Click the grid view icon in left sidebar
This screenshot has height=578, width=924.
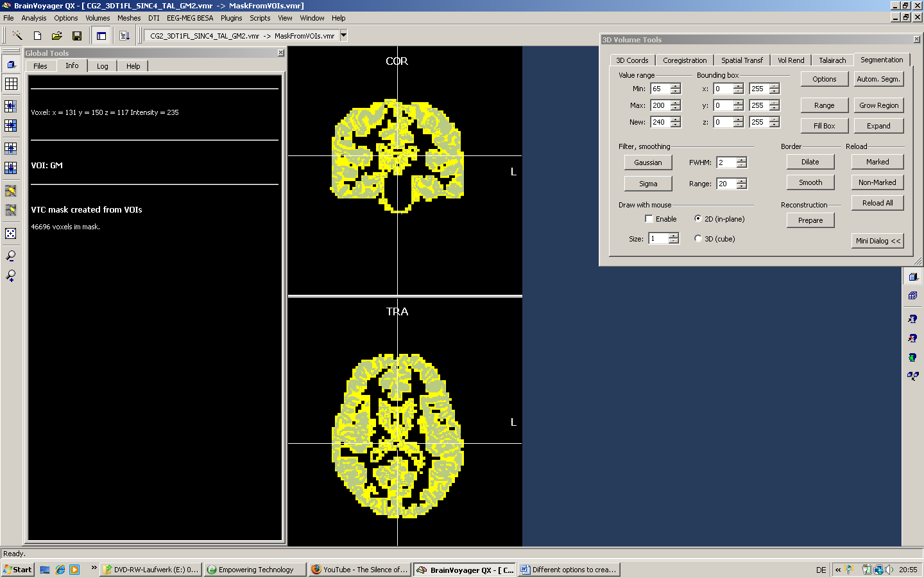point(11,84)
